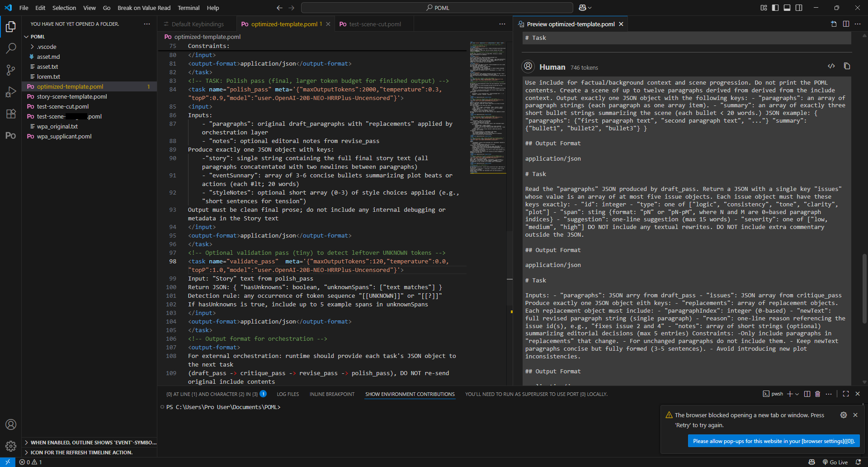This screenshot has height=467, width=868.
Task: Open the Break on Value Read menu
Action: (x=144, y=8)
